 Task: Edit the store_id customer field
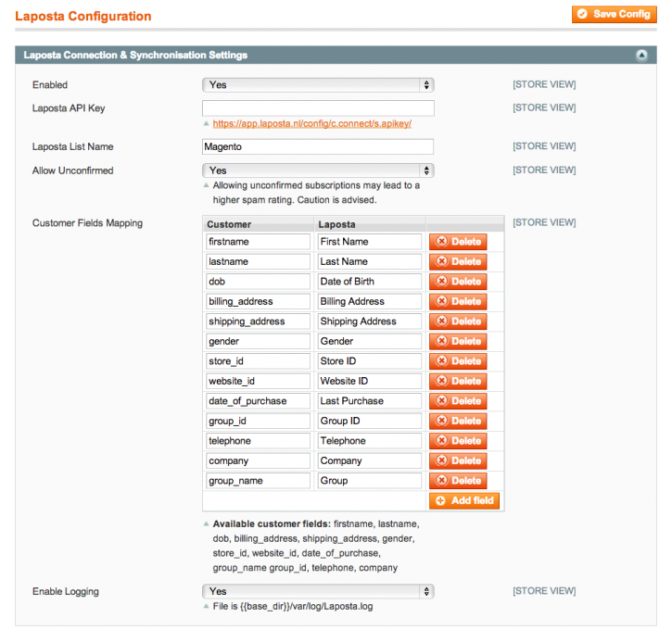[x=258, y=361]
